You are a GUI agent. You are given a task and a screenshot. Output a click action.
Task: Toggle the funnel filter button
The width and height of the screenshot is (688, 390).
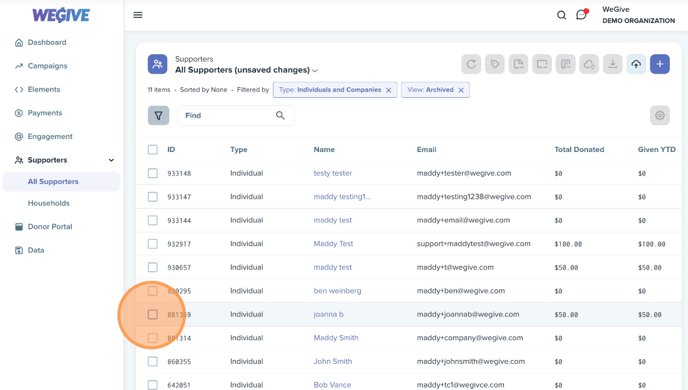[x=158, y=115]
